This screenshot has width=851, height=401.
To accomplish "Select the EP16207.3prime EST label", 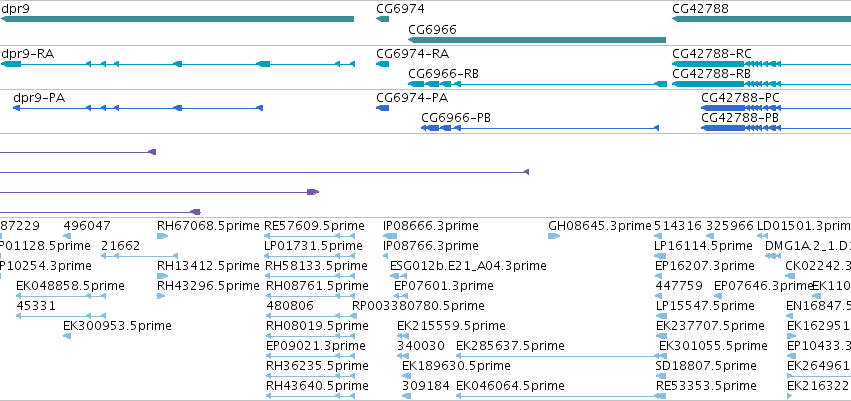I will tap(705, 266).
